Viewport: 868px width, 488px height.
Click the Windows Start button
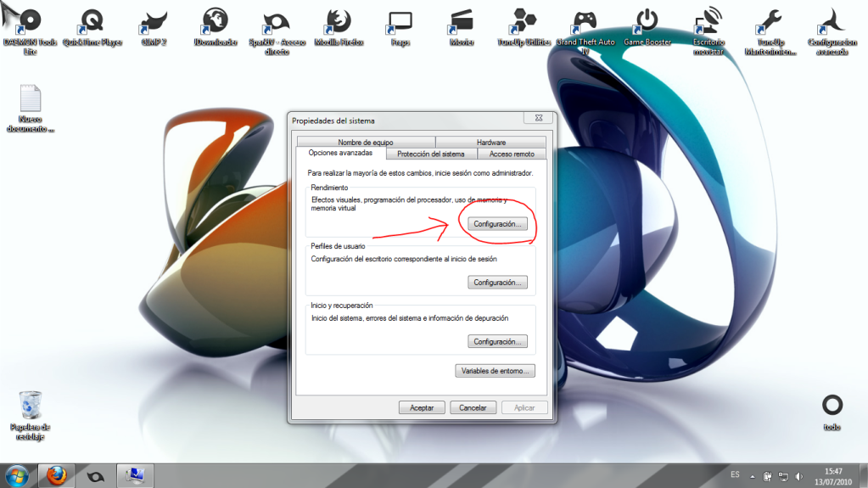pyautogui.click(x=16, y=474)
